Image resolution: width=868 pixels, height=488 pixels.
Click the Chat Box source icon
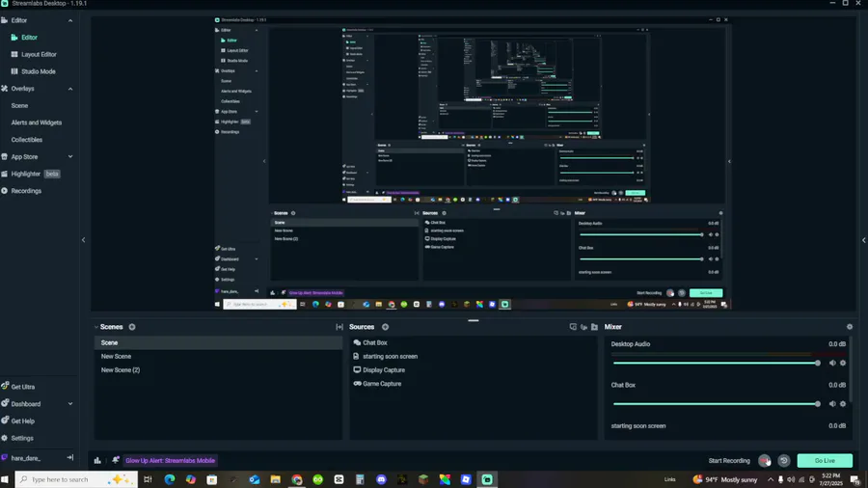357,342
